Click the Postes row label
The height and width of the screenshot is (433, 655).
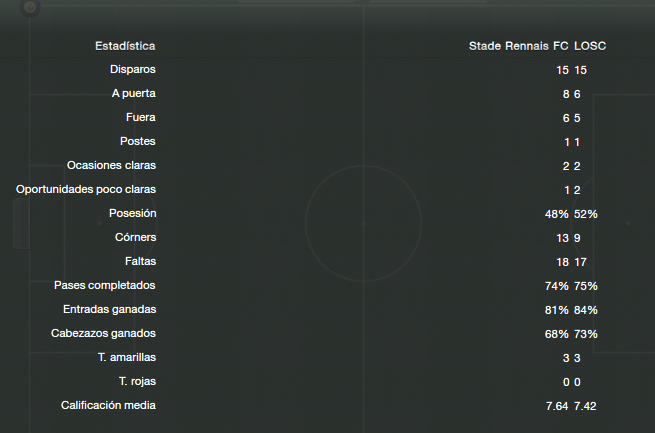pyautogui.click(x=137, y=141)
